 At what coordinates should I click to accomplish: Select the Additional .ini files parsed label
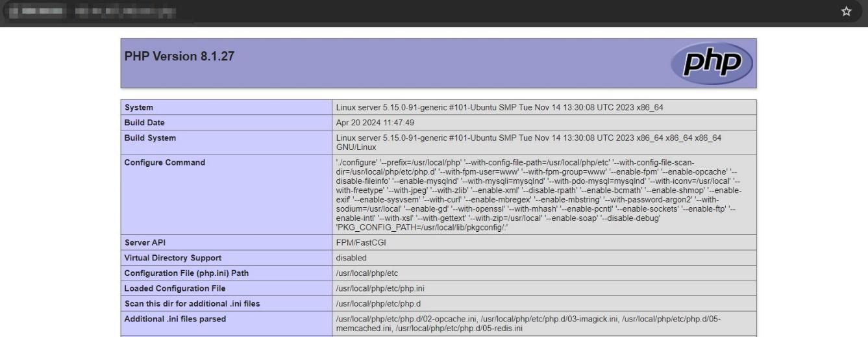pyautogui.click(x=175, y=319)
